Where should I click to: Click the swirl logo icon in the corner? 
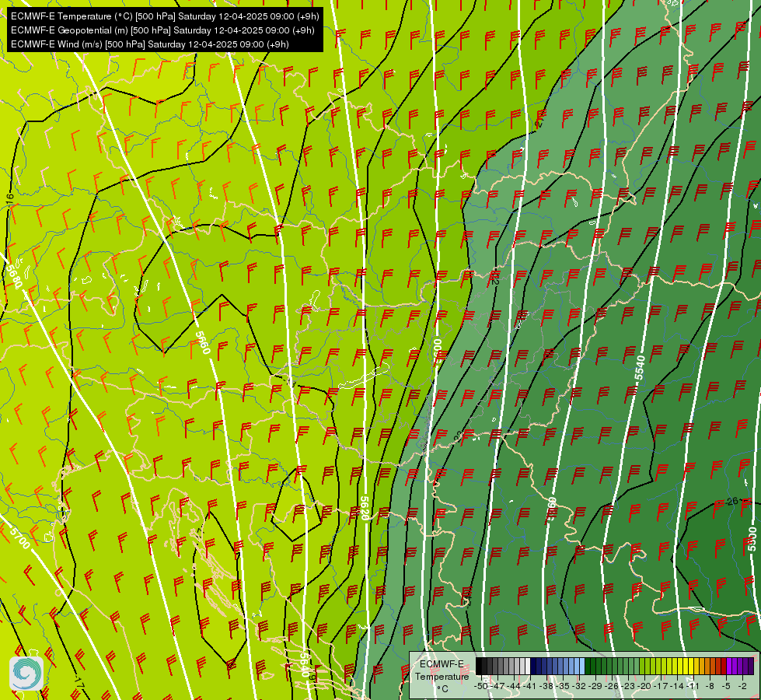coord(26,674)
